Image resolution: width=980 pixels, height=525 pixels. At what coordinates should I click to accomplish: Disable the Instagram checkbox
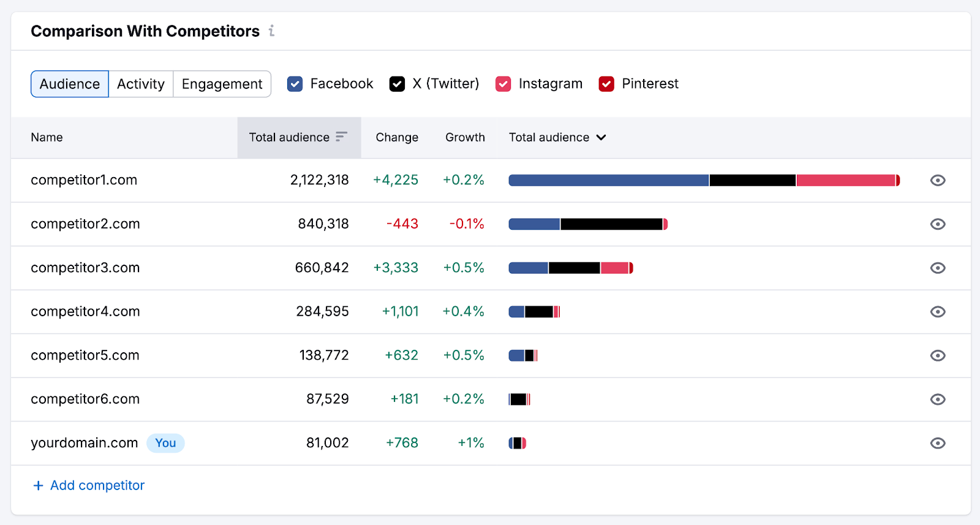pos(503,84)
